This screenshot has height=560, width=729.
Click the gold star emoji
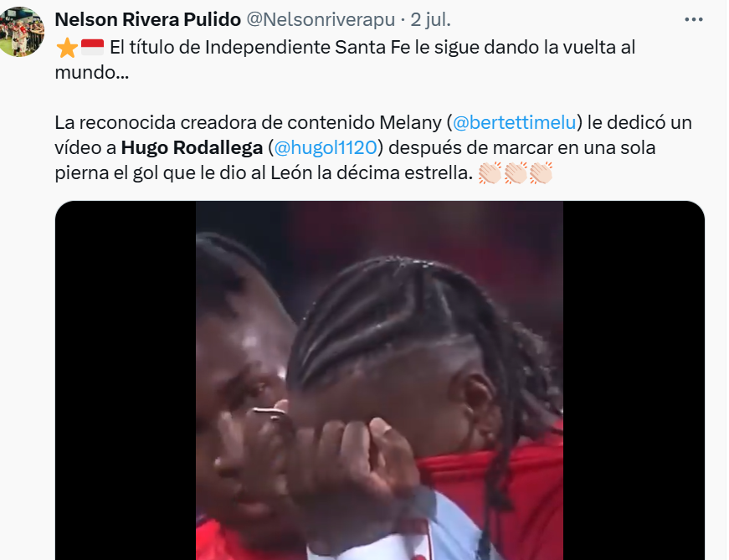point(67,48)
